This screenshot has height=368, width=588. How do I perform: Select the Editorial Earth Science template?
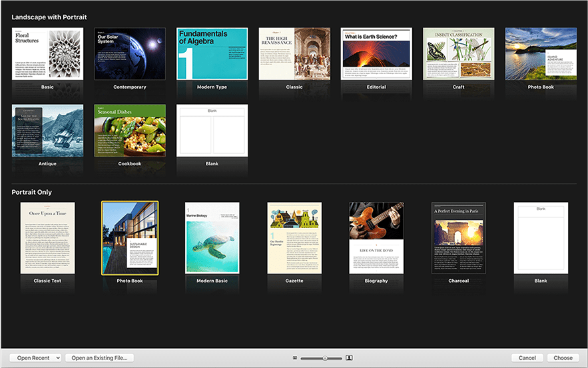[x=376, y=54]
